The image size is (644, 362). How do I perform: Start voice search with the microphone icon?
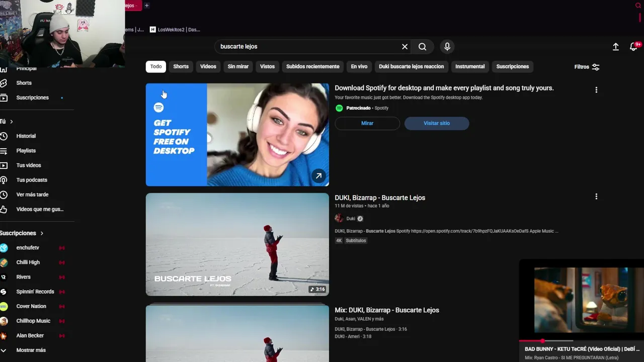(447, 46)
